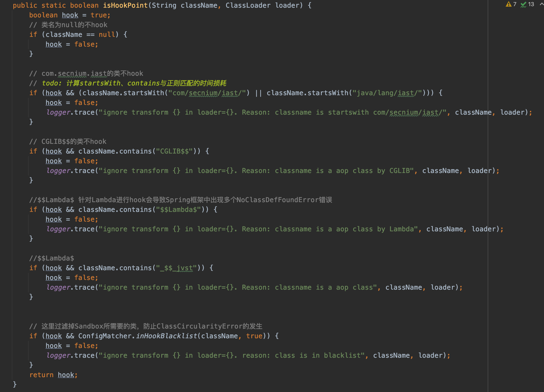Click the "boolean hook = true" declaration
The image size is (544, 392).
coord(69,15)
